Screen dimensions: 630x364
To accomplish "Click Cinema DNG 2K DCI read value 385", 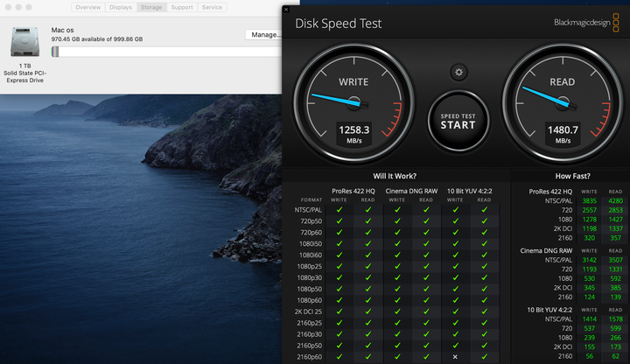I will (x=615, y=288).
